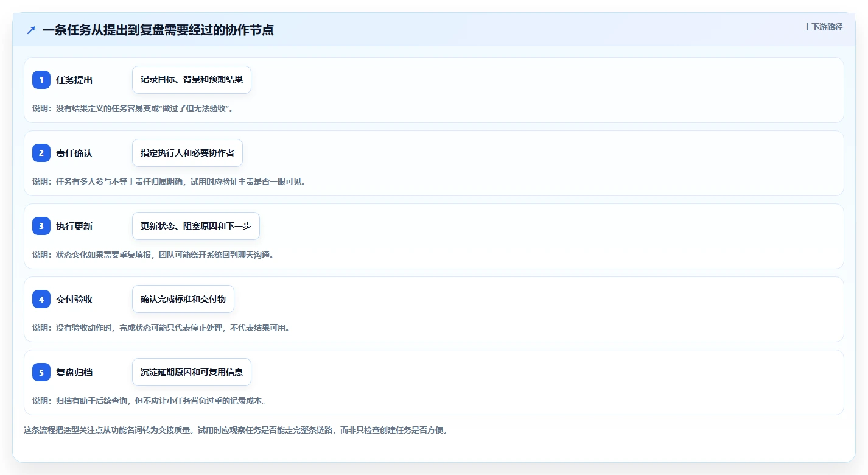Select step number badge 5
Image resolution: width=868 pixels, height=475 pixels.
click(x=41, y=372)
